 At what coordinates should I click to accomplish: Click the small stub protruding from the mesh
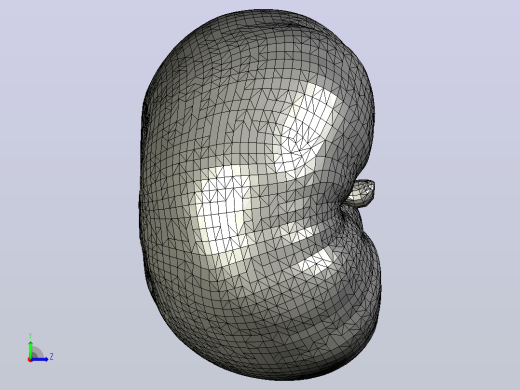[361, 193]
